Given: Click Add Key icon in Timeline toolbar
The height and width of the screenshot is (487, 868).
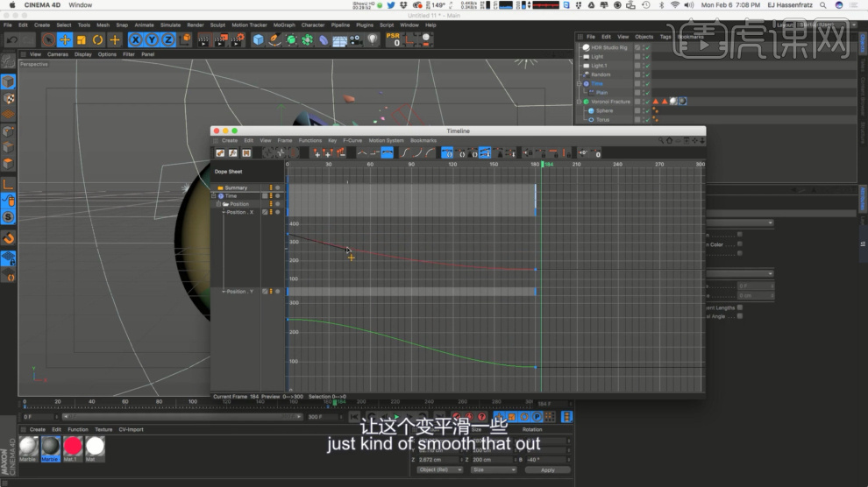Looking at the screenshot, I should click(x=317, y=153).
